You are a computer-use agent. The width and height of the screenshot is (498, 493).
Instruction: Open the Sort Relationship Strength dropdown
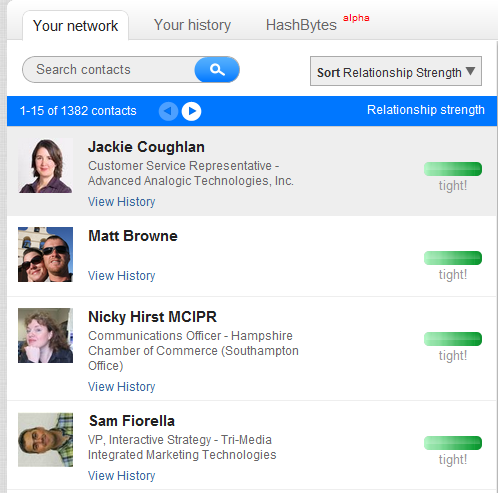pyautogui.click(x=396, y=71)
